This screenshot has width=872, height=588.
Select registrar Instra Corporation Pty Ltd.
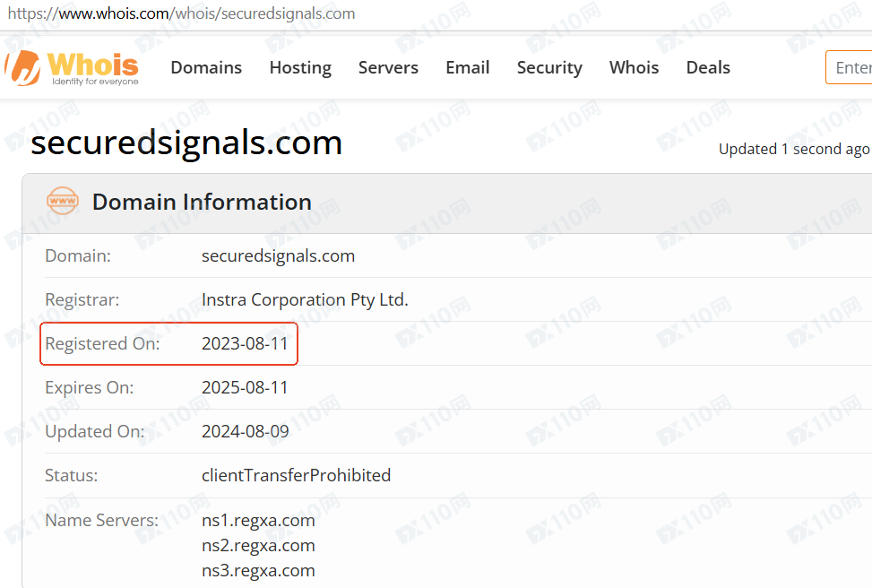point(305,300)
